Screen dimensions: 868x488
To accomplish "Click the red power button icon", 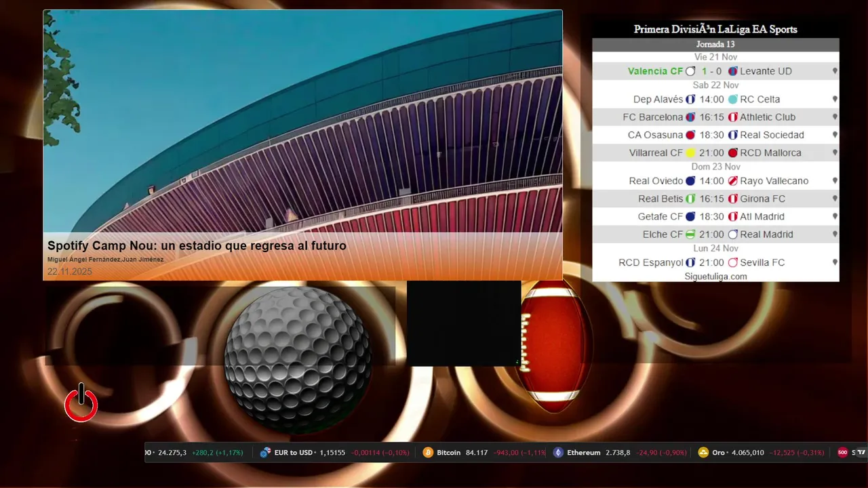I will point(81,403).
